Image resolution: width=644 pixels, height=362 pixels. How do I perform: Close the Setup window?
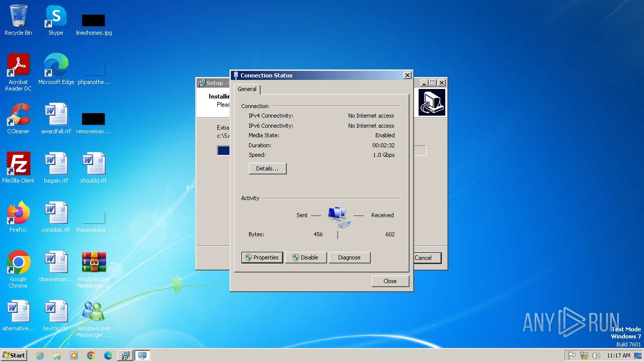coord(442,83)
